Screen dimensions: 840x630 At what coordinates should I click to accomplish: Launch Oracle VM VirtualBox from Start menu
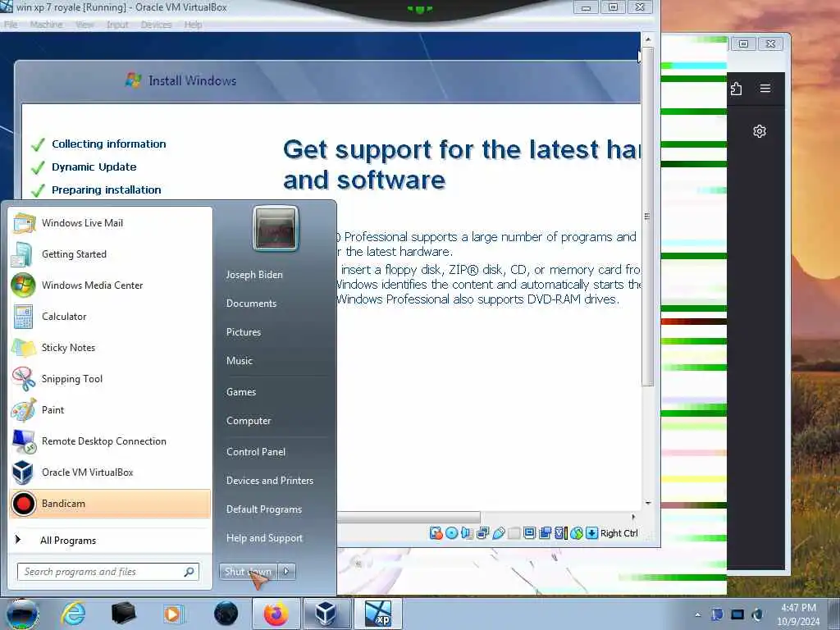tap(110, 472)
